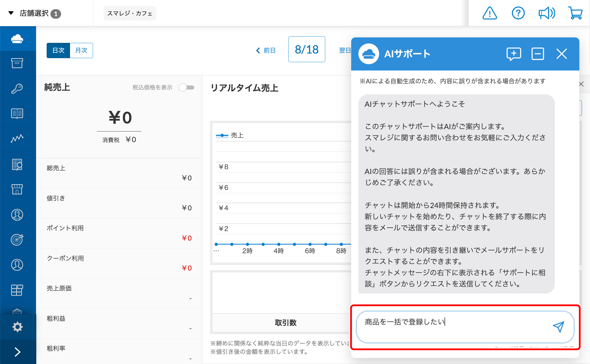
Task: Open the report search sidebar icon
Action: 17,164
